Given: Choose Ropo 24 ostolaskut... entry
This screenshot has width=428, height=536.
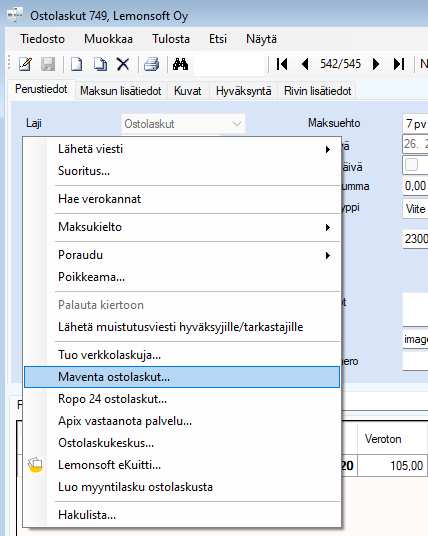Looking at the screenshot, I should pos(182,399).
